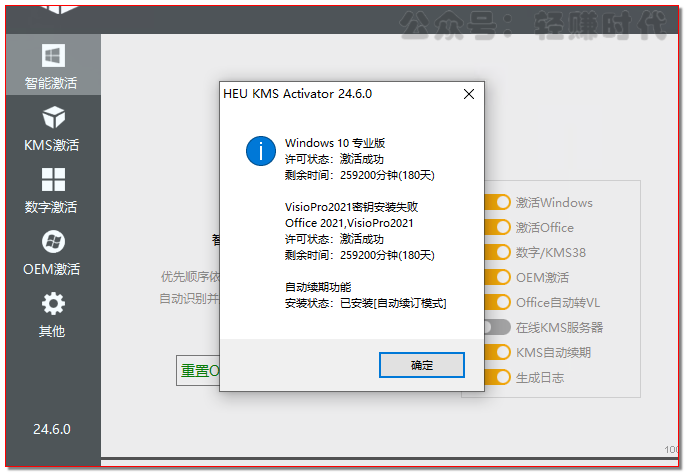Select the 智能激活 Windows logo icon
The width and height of the screenshot is (685, 473).
click(52, 56)
